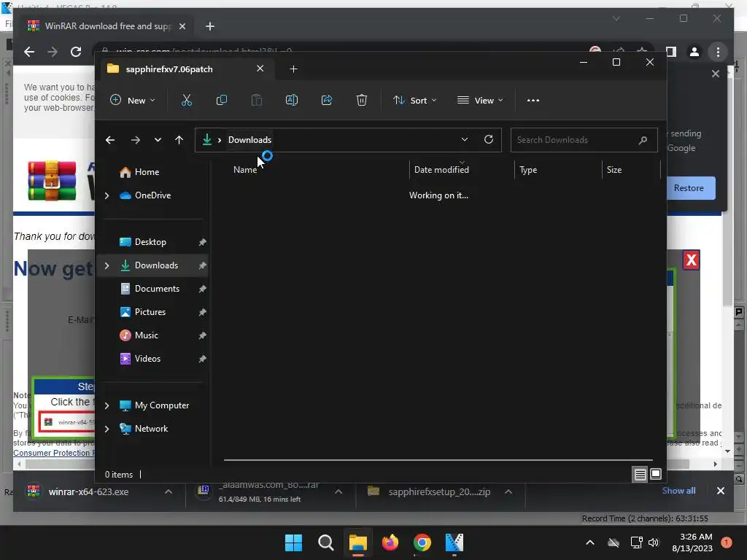Image resolution: width=747 pixels, height=560 pixels.
Task: Add a new File Explorer tab
Action: point(293,69)
